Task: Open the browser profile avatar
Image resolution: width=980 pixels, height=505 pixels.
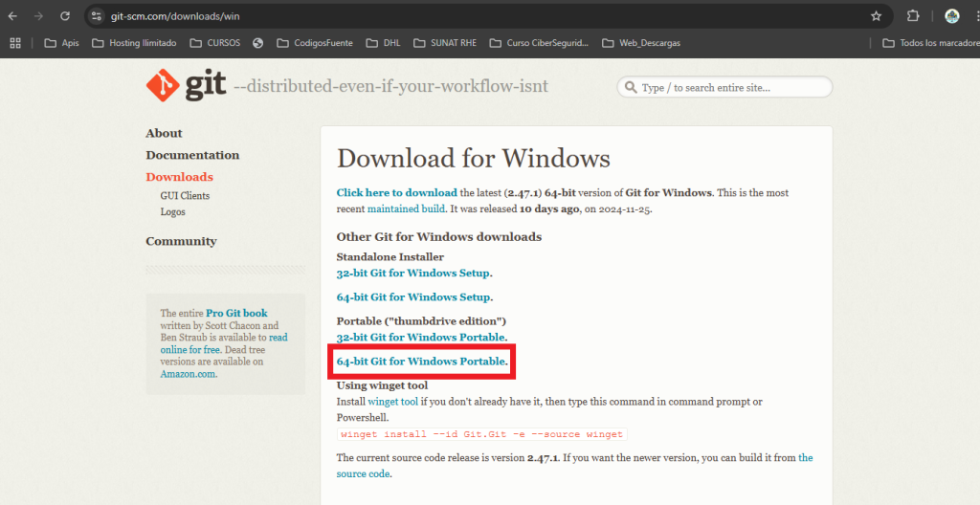Action: pos(952,16)
